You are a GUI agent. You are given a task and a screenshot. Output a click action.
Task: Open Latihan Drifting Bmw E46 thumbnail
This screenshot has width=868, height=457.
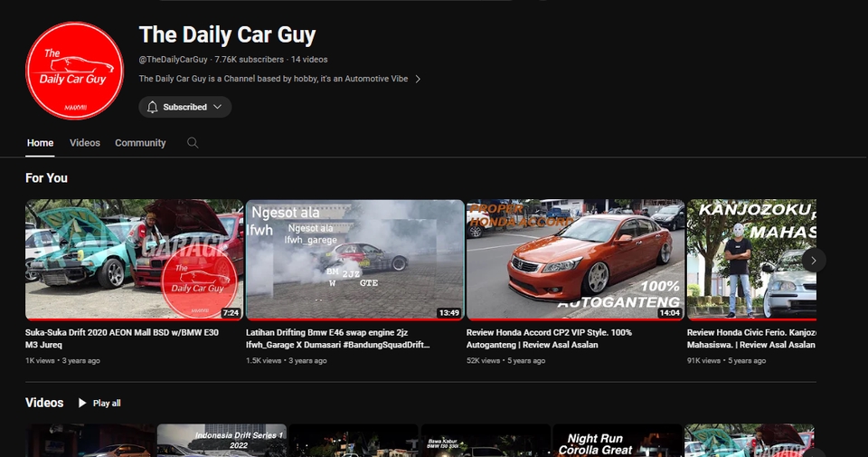[x=354, y=260]
